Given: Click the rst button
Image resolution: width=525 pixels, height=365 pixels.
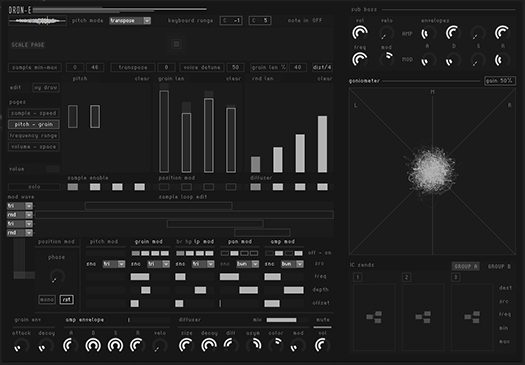Looking at the screenshot, I should click(67, 299).
